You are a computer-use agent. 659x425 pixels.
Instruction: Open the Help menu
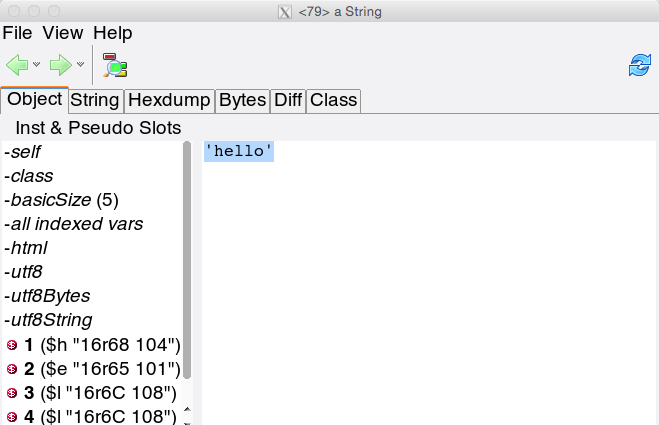[x=112, y=33]
